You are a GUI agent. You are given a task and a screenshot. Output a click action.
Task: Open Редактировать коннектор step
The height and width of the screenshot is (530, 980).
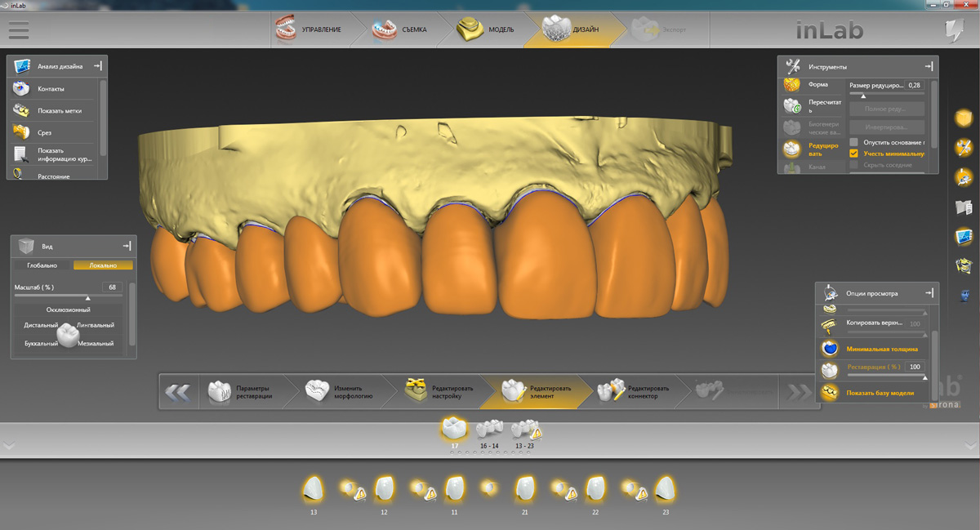pos(635,392)
